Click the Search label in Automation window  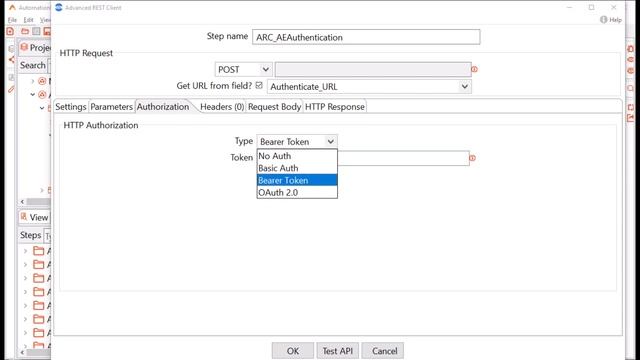[33, 65]
